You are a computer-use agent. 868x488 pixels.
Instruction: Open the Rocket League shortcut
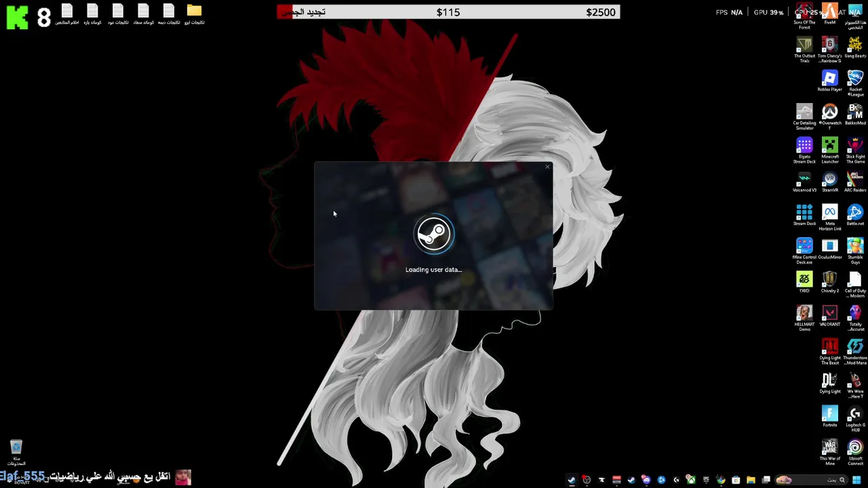(855, 83)
